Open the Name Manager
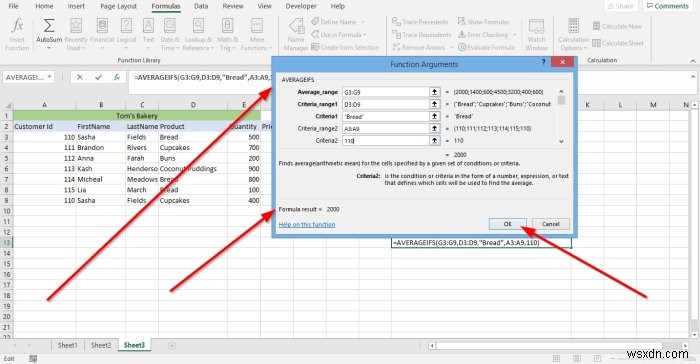The width and height of the screenshot is (700, 364). [296, 34]
